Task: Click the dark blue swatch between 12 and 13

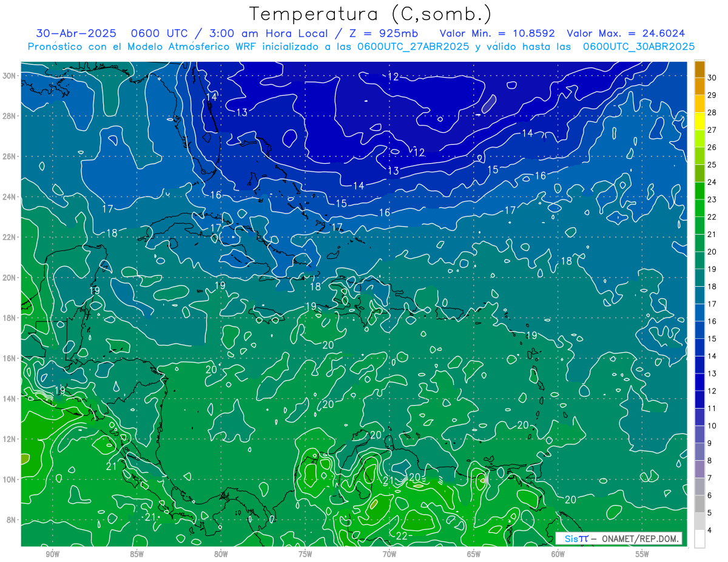Action: [699, 382]
